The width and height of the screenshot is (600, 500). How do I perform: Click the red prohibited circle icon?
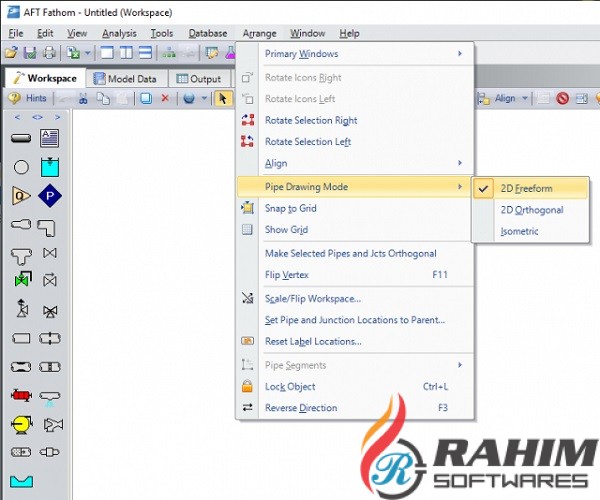562,98
